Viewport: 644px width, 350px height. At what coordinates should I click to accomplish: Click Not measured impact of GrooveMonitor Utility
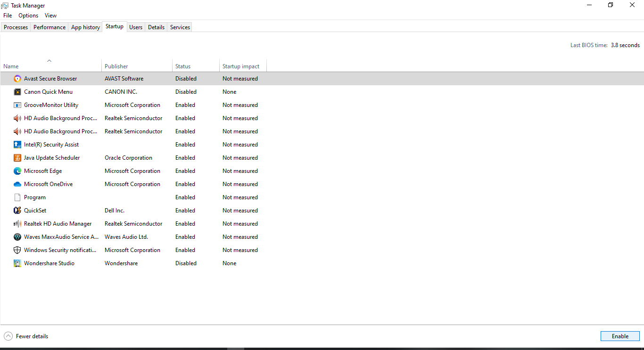(240, 105)
